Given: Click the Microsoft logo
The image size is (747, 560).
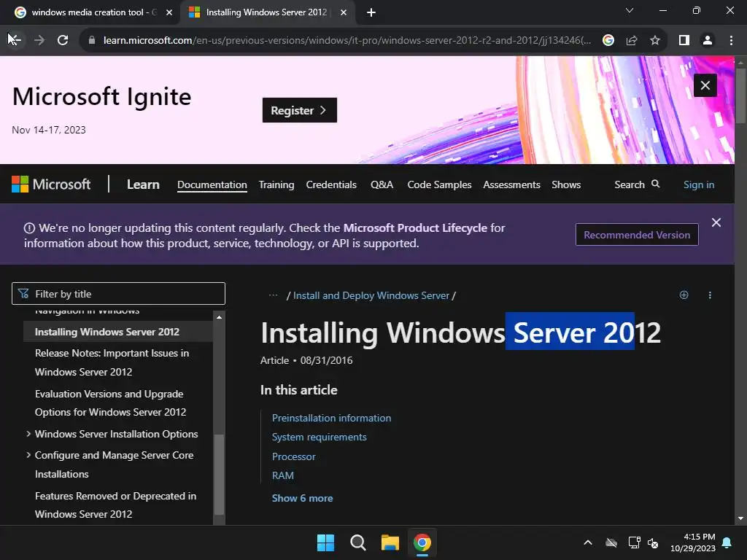Looking at the screenshot, I should point(51,184).
